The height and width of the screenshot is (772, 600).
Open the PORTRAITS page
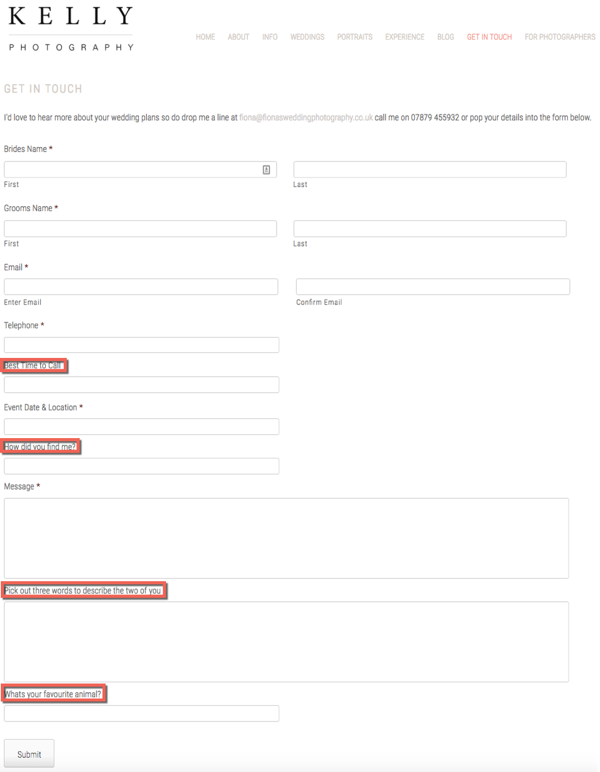point(354,37)
